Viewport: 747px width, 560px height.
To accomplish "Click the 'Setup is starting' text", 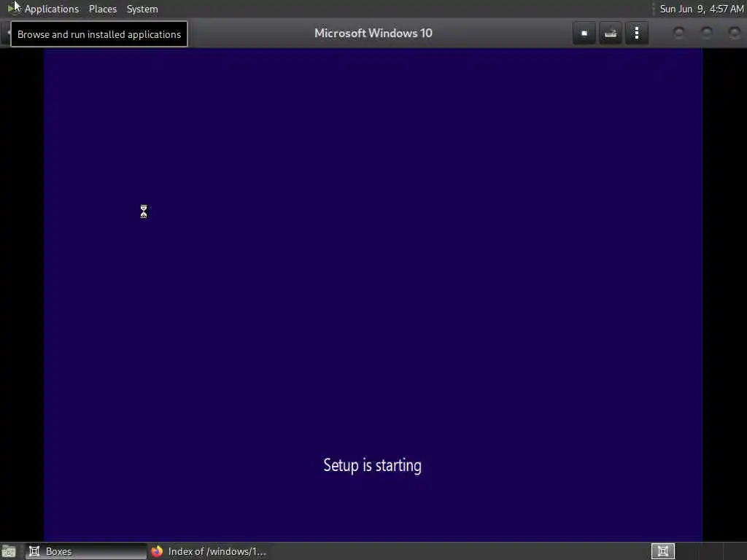I will 373,465.
